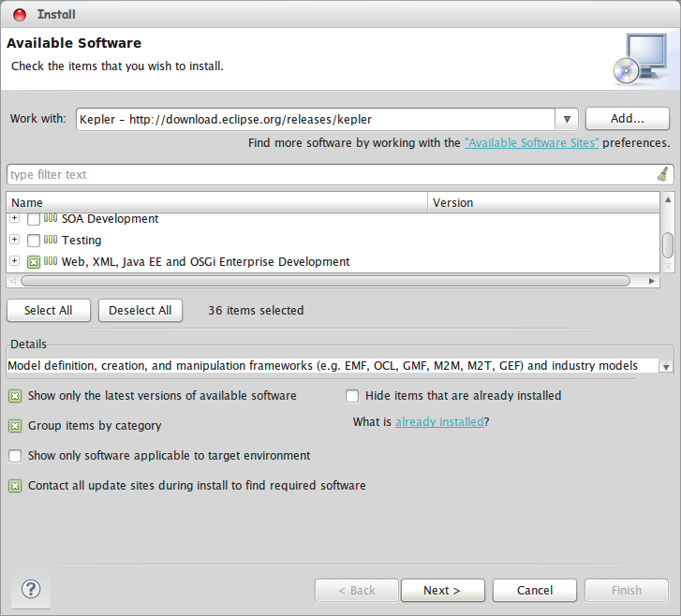The image size is (681, 616).
Task: Click the horizontal scroll right arrow
Action: (651, 281)
